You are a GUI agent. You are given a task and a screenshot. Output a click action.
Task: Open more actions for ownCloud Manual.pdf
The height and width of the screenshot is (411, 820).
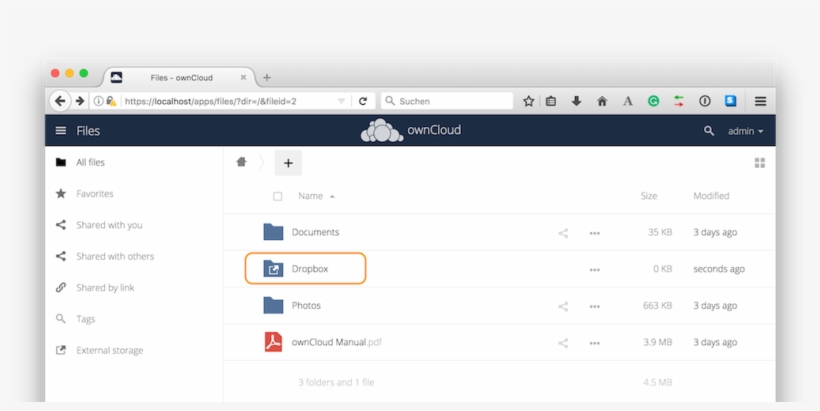595,343
